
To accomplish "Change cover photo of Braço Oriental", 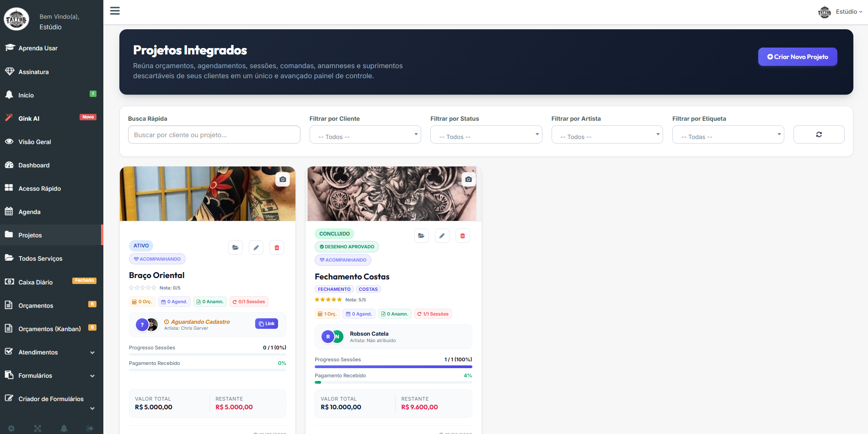I will (x=283, y=179).
